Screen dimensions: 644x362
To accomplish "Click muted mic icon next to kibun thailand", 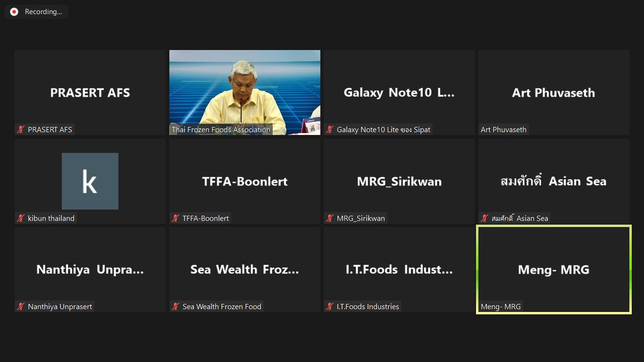I will [21, 218].
